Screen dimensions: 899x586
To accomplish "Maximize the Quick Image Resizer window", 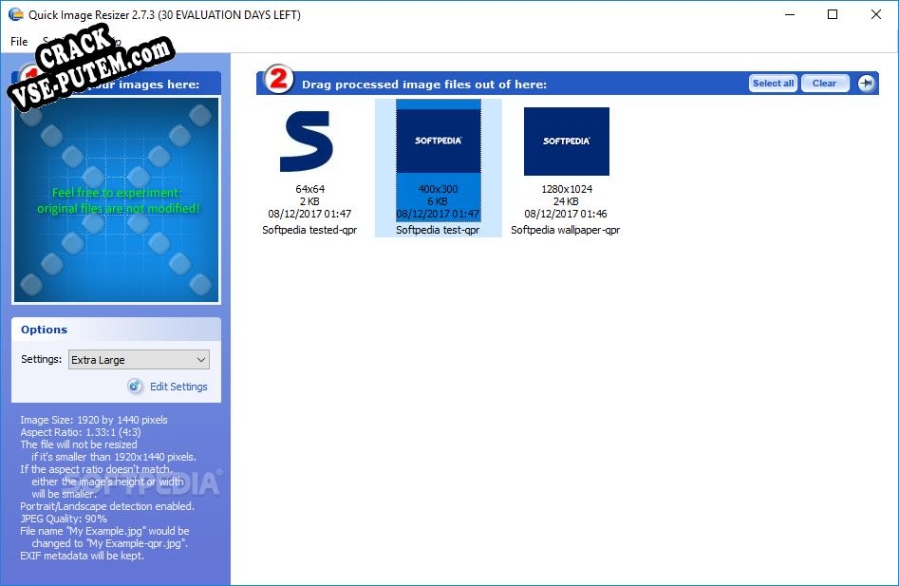I will point(833,15).
